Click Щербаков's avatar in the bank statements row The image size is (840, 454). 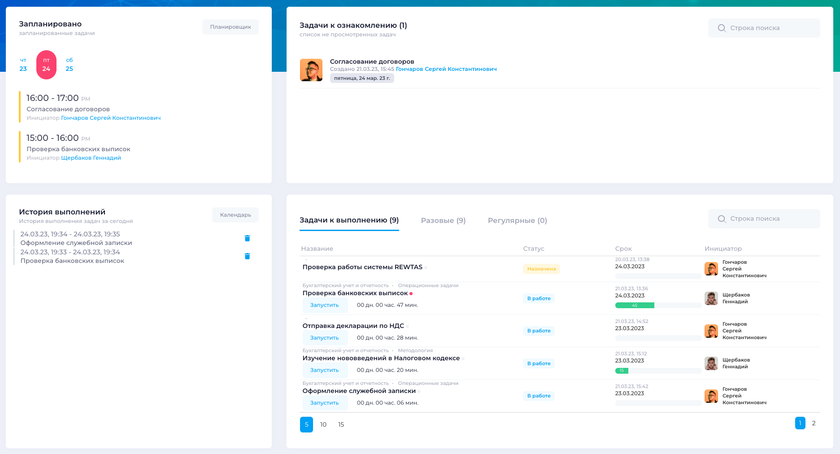tap(711, 298)
